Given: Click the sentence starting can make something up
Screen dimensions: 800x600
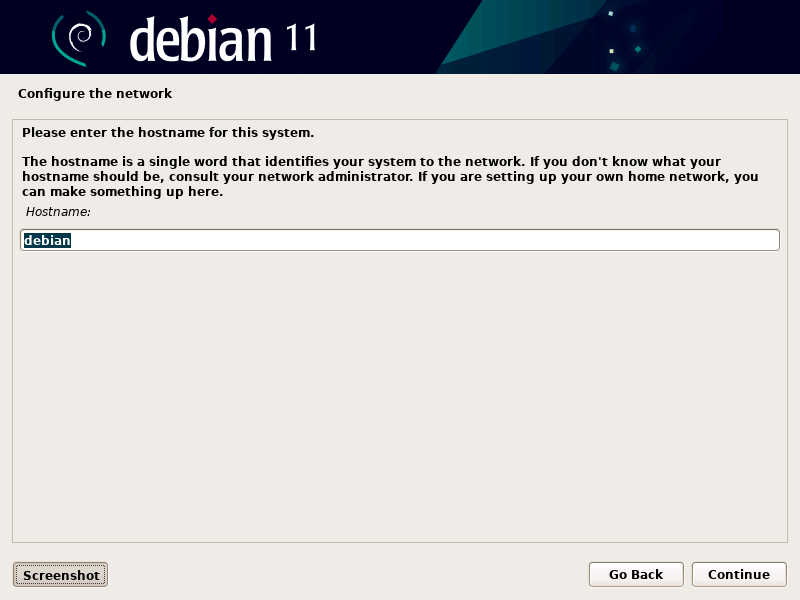Looking at the screenshot, I should (x=122, y=192).
